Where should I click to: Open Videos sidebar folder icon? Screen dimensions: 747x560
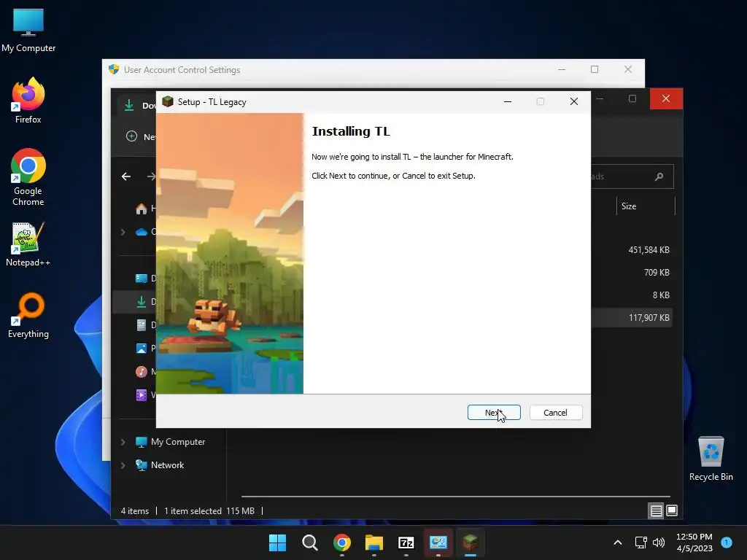pyautogui.click(x=142, y=394)
